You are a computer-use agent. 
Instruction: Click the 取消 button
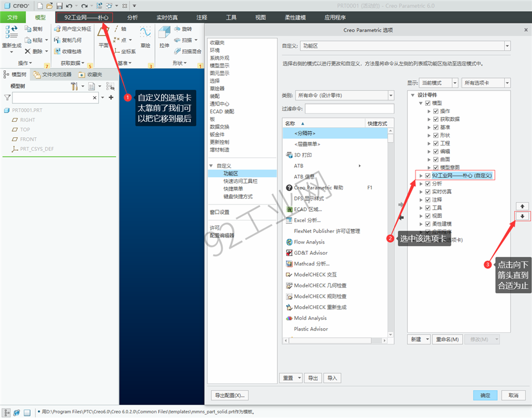513,396
